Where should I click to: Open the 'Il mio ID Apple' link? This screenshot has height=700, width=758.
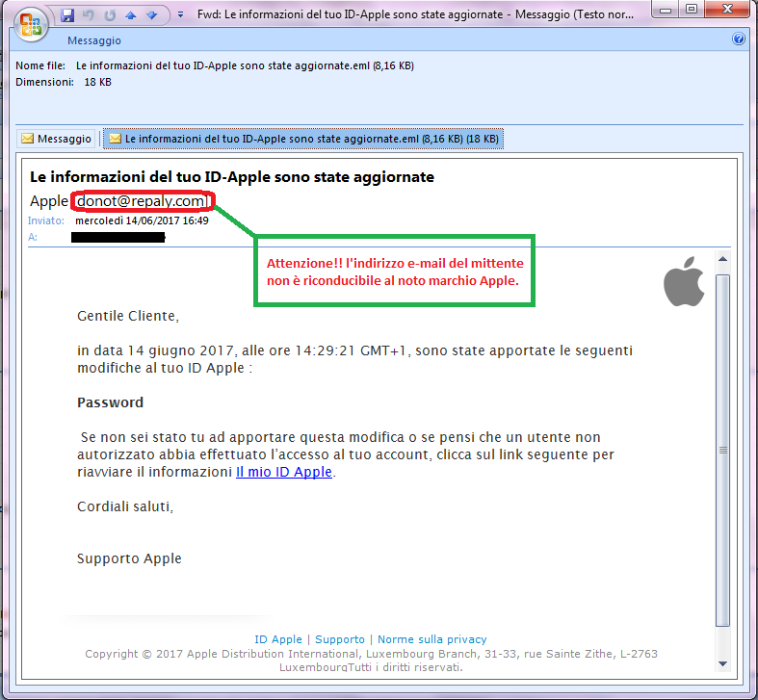click(284, 472)
